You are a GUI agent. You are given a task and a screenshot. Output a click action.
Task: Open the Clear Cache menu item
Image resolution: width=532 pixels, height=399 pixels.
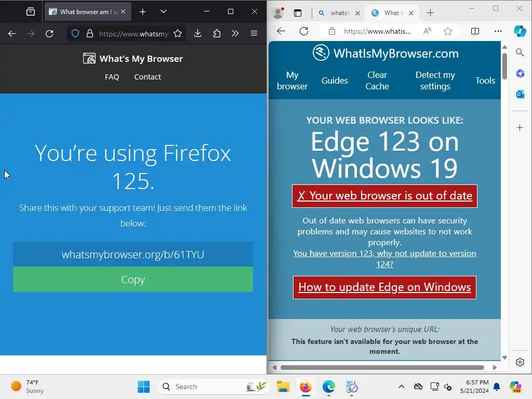[377, 81]
